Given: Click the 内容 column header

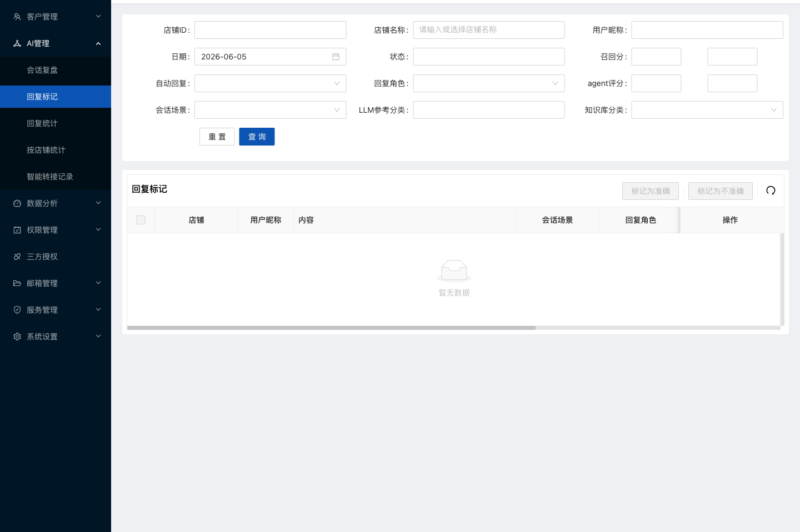Looking at the screenshot, I should (404, 220).
